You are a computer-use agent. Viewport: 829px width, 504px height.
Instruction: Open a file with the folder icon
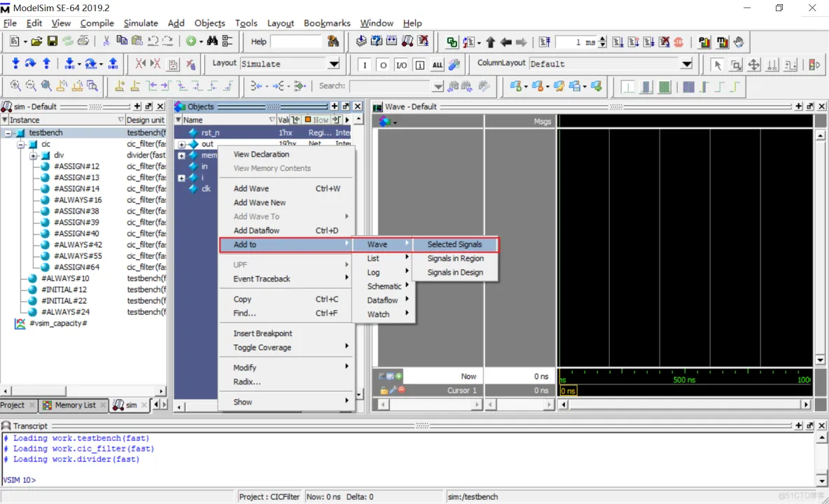[36, 41]
